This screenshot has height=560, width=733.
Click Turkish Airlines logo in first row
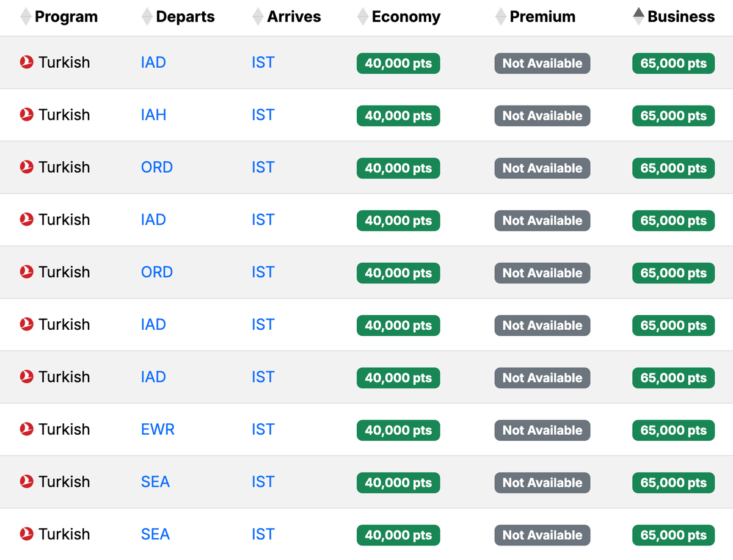(26, 62)
